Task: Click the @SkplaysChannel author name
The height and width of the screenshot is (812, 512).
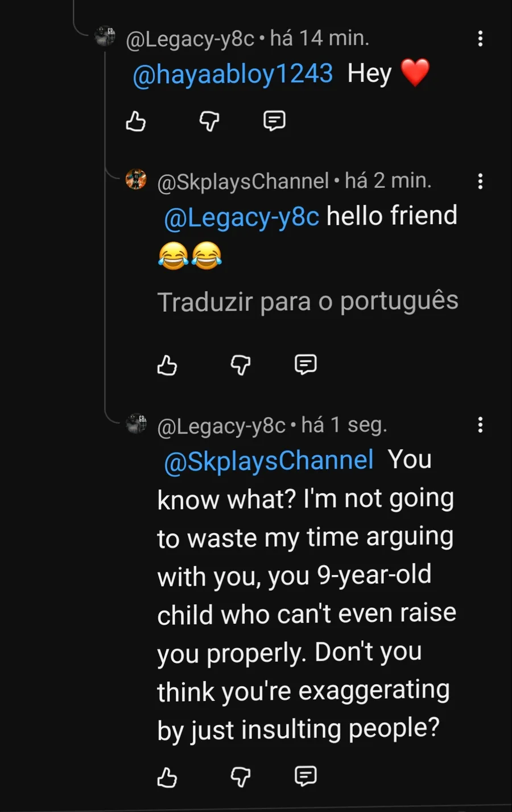Action: click(243, 182)
